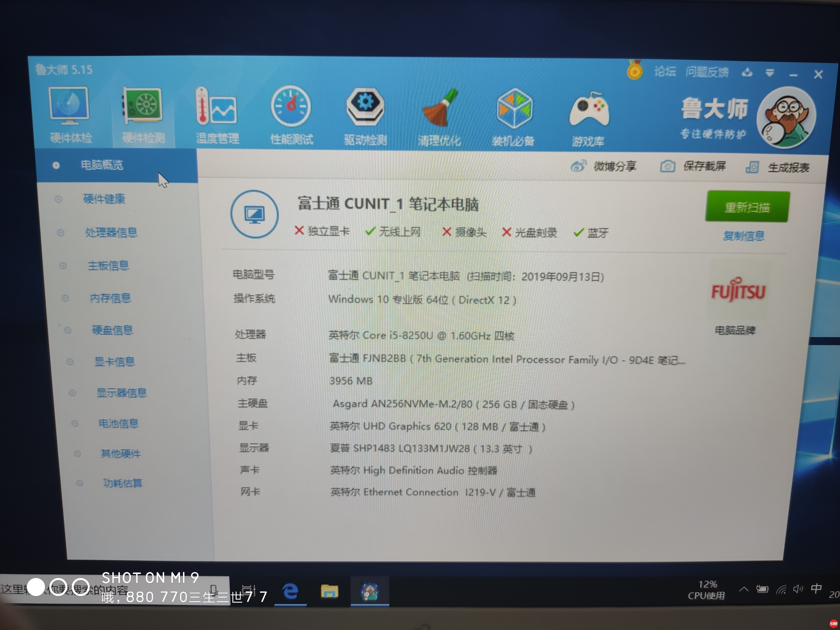Viewport: 840px width, 630px height.
Task: Launch 性能测试 performance benchmark icon
Action: (291, 107)
